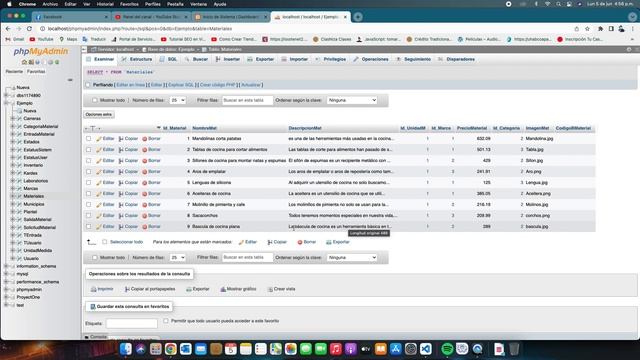This screenshot has width=640, height=360.
Task: Click the pencil icon for Mandolinas row
Action: coord(99,139)
